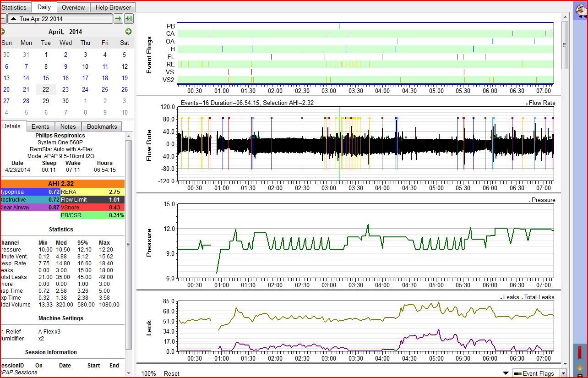Select April 15 in the calendar
The width and height of the screenshot is (588, 378).
point(46,78)
